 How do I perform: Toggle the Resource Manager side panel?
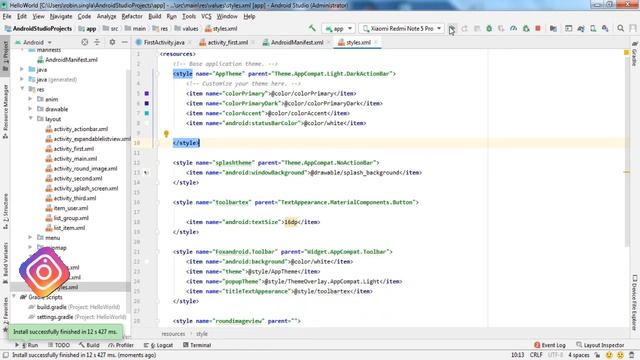(x=5, y=111)
